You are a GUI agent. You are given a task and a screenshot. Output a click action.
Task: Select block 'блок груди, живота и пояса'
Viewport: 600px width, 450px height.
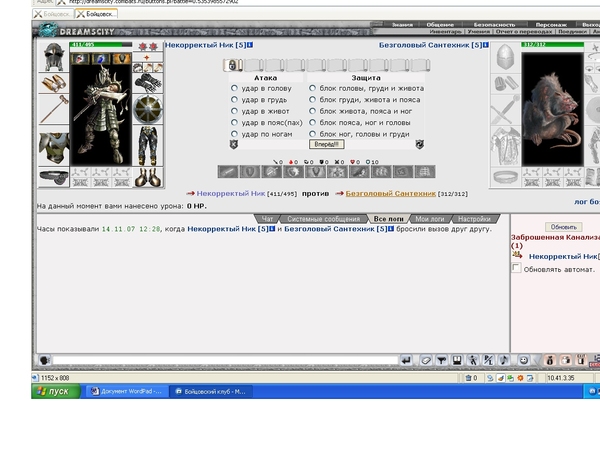point(313,100)
